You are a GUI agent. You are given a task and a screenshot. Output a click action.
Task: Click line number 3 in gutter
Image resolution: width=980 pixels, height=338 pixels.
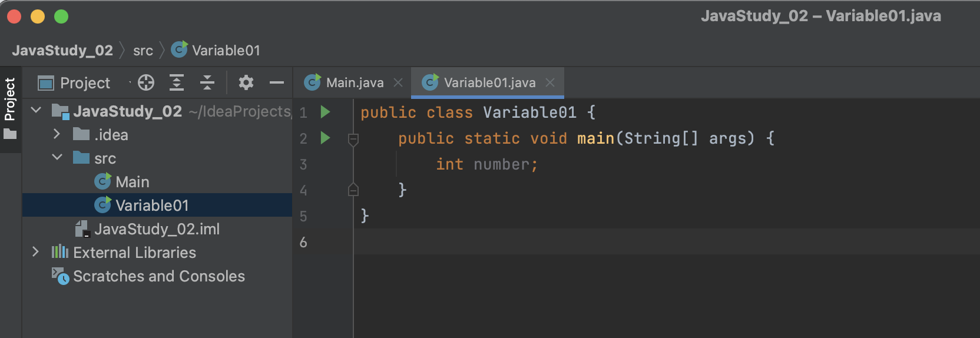pyautogui.click(x=303, y=164)
